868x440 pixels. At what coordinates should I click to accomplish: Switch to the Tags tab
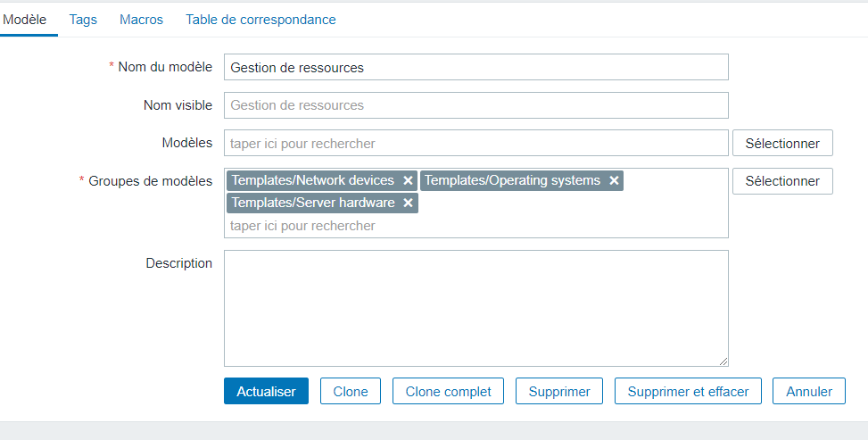click(x=83, y=19)
